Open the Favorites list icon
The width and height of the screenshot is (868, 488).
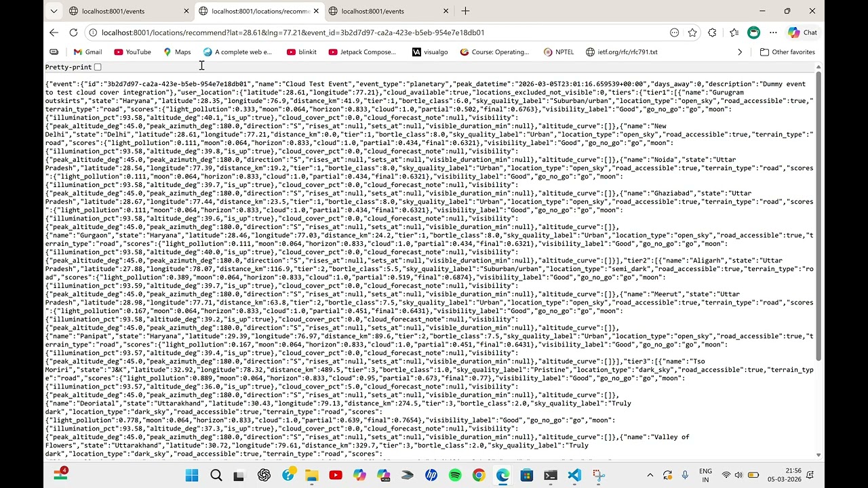(x=734, y=33)
